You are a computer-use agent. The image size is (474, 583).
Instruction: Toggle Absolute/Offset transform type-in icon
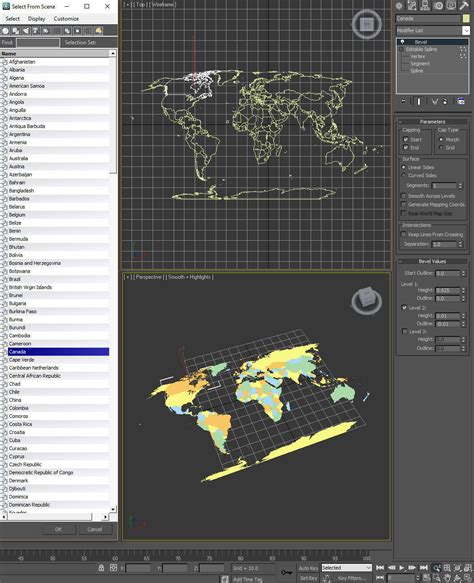pyautogui.click(x=113, y=568)
